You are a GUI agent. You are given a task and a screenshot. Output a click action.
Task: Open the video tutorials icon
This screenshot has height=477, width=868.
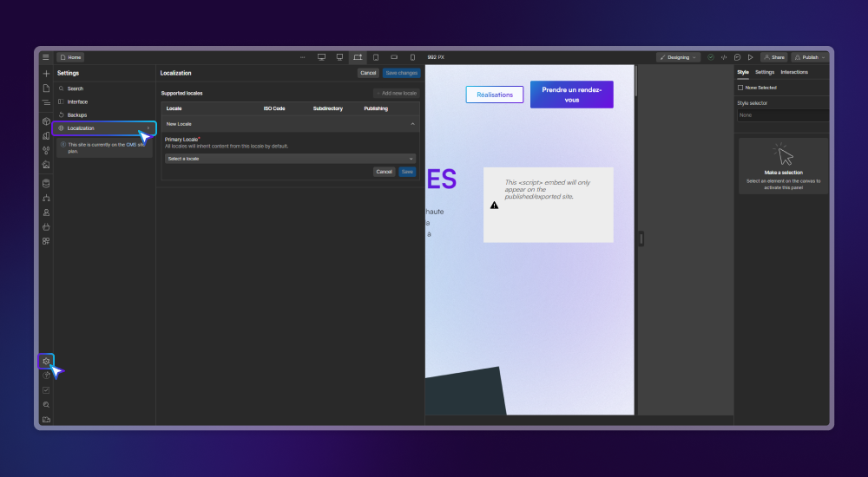coord(46,420)
